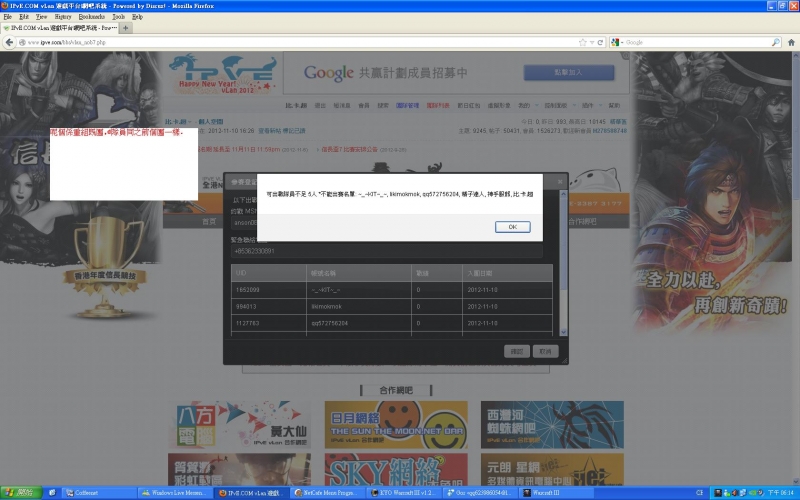Open the SKY網絡 partner banner
The image size is (800, 500).
[396, 469]
